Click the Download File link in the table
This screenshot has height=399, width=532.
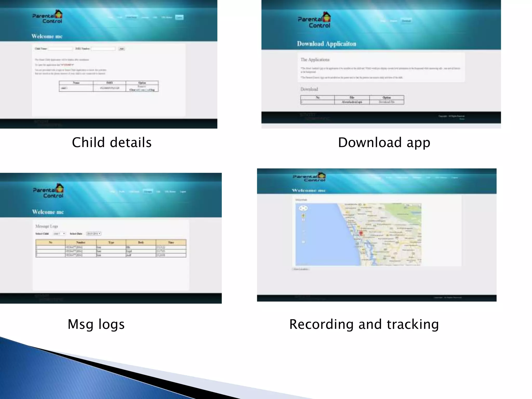tap(387, 102)
